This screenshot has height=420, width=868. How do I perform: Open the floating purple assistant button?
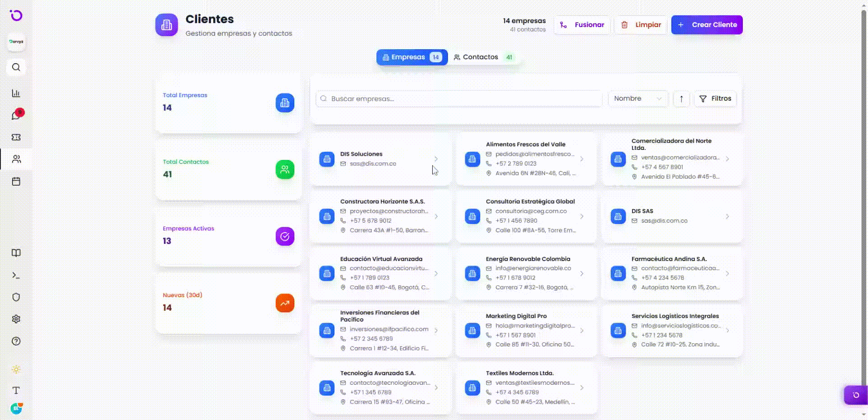pos(855,395)
